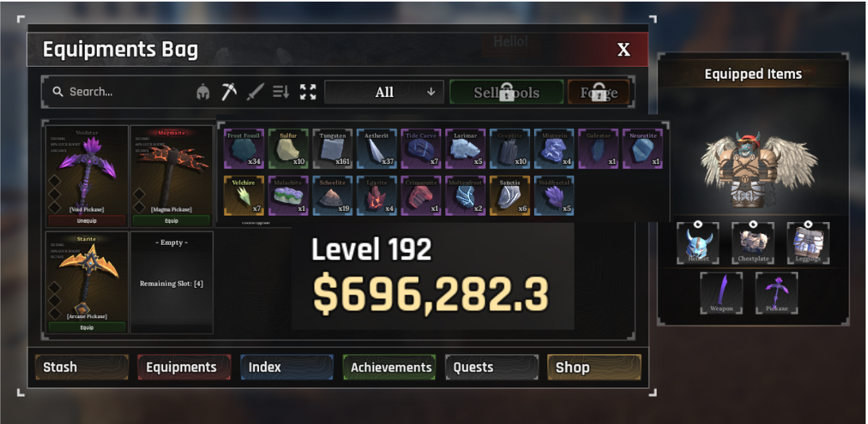
Task: Toggle visibility eye on Helmet slot
Action: tap(698, 224)
